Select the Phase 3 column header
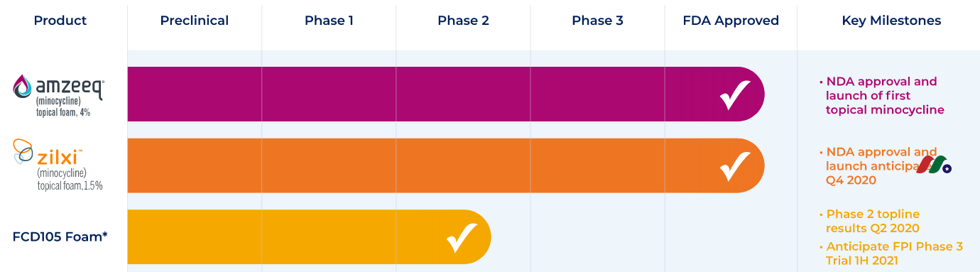 597,21
